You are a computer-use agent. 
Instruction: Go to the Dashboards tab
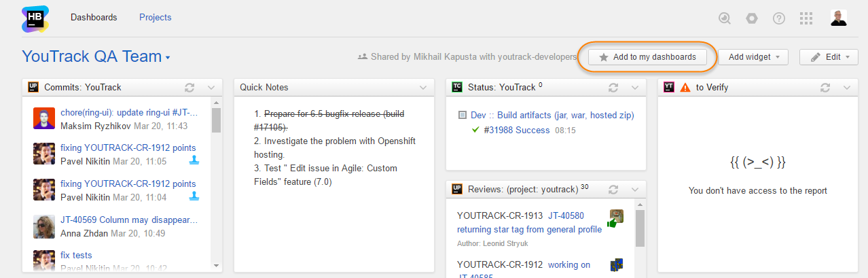tap(94, 18)
